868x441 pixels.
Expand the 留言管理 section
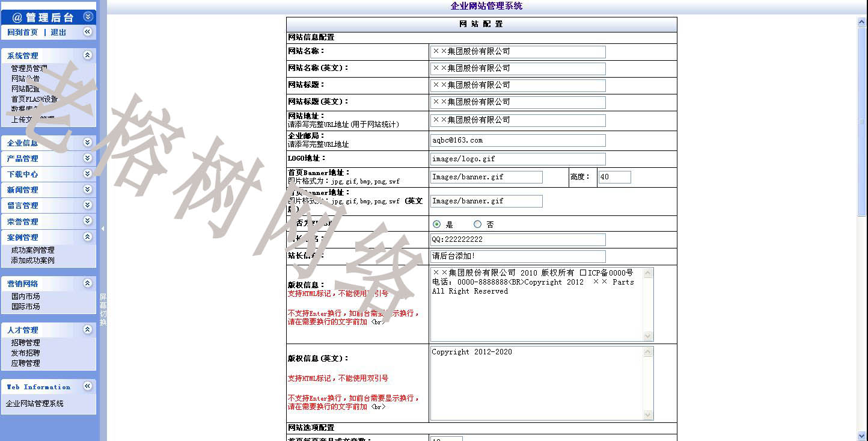[88, 205]
